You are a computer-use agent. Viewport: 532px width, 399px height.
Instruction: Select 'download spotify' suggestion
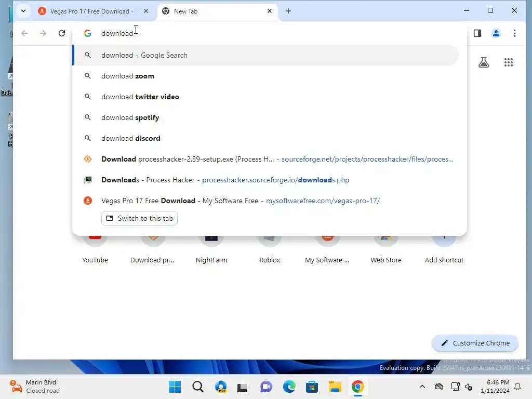(265, 117)
